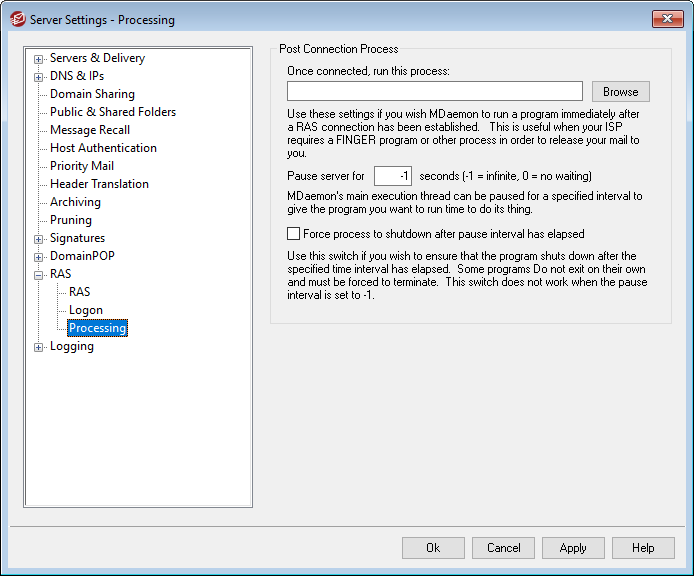Select Message Recall in the sidebar
Screen dimensions: 694x576
[x=90, y=130]
